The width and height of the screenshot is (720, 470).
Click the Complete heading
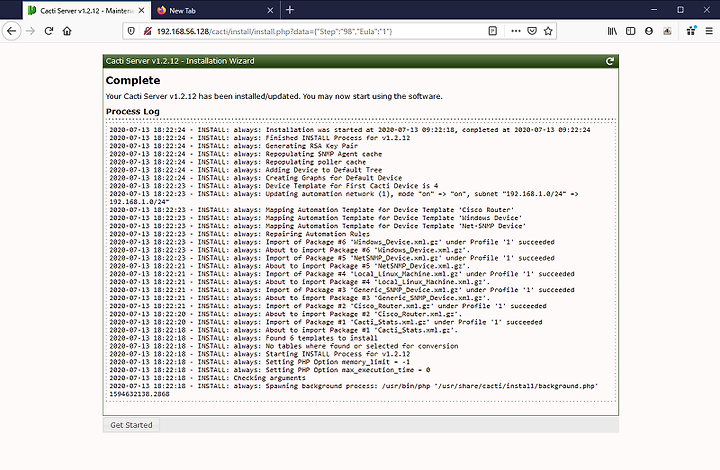pyautogui.click(x=133, y=80)
